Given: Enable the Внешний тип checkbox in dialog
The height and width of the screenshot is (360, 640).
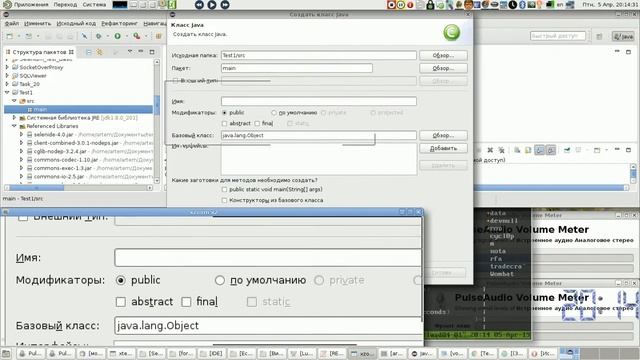Looking at the screenshot, I should click(176, 81).
